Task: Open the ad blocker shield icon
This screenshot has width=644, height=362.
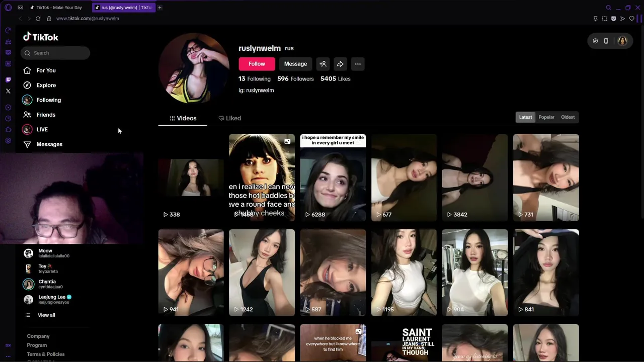Action: [614, 19]
